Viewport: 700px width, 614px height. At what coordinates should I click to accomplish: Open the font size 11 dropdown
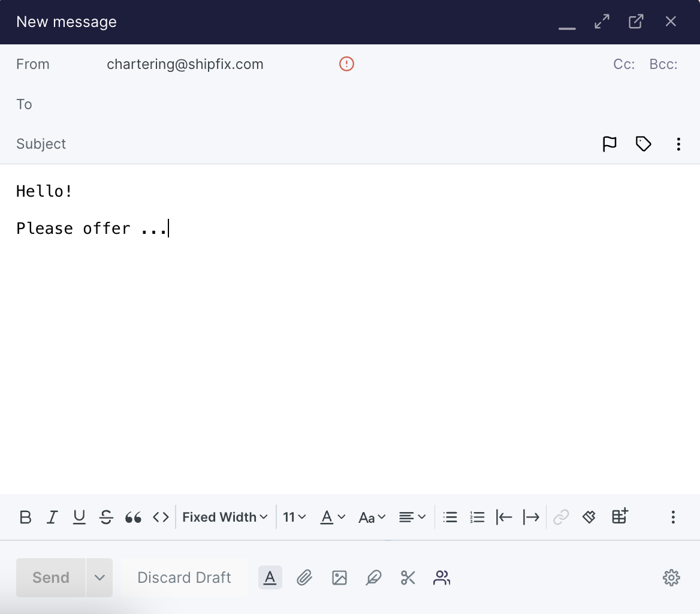click(294, 517)
